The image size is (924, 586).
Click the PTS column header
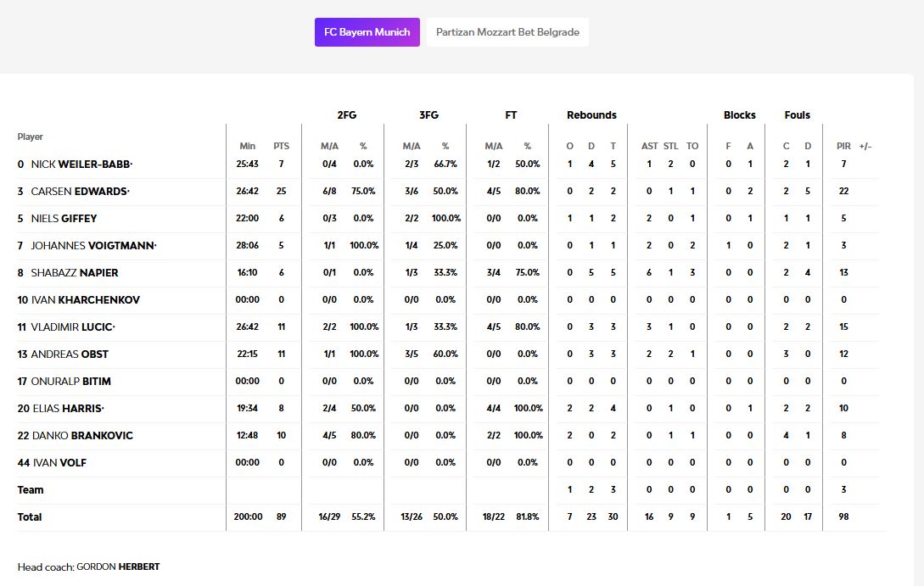tap(281, 147)
